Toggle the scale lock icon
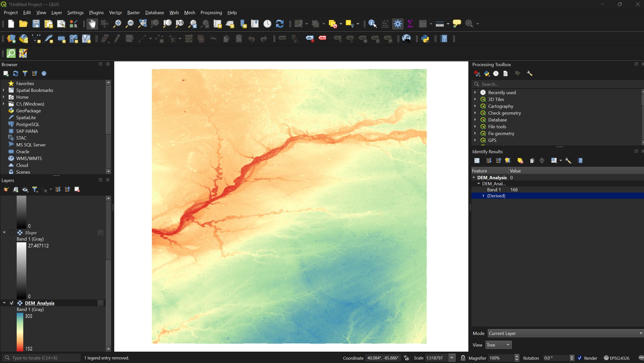644x363 pixels. pos(463,358)
